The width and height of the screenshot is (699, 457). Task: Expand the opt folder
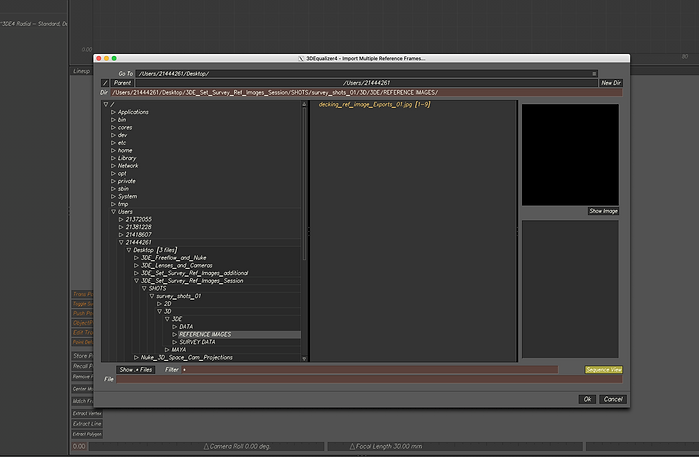point(113,173)
